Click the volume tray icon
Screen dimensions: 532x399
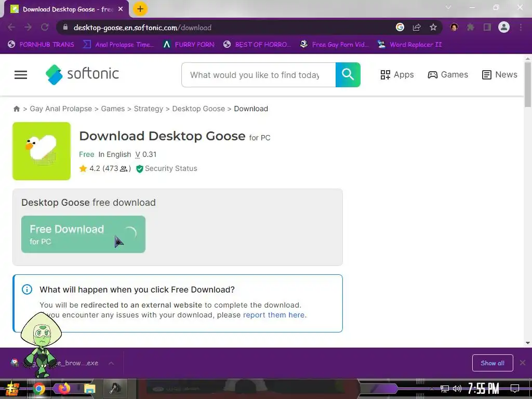[457, 389]
